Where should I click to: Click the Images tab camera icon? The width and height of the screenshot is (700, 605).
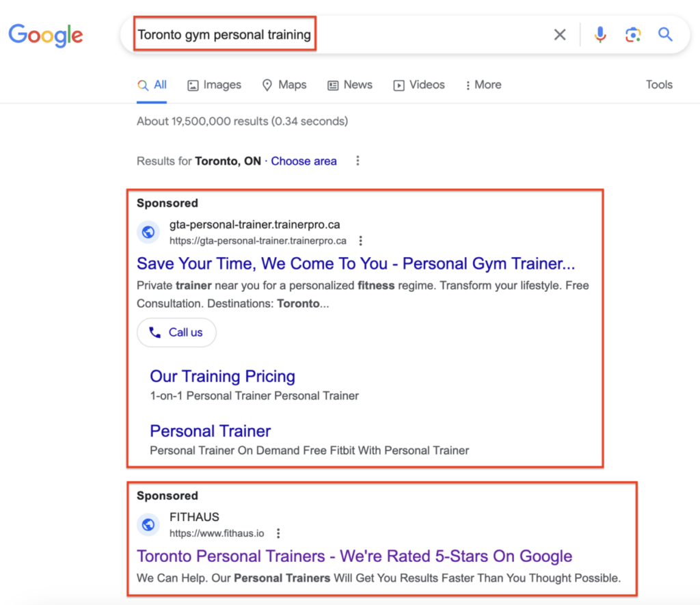pos(192,85)
